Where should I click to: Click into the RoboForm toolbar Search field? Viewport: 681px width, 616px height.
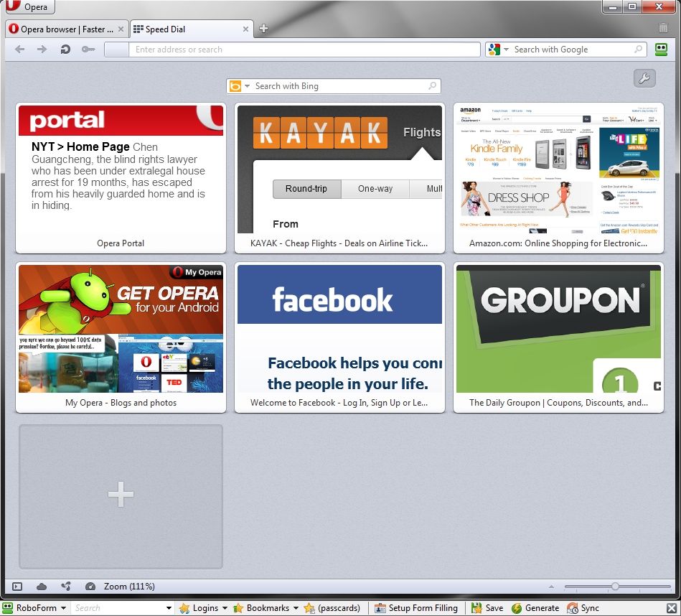point(118,608)
